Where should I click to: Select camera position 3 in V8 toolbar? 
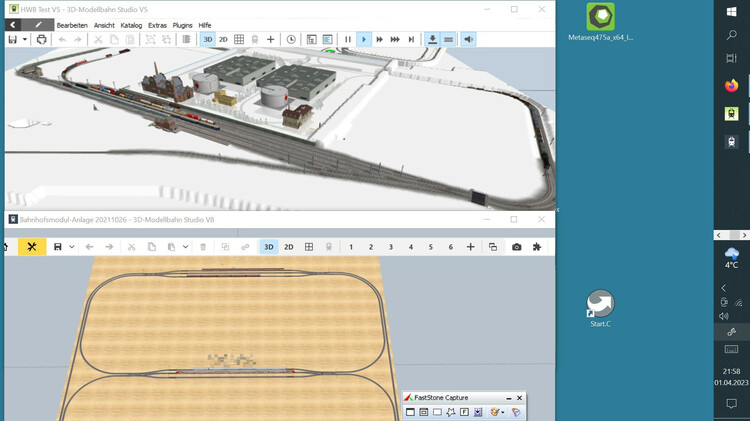[x=390, y=247]
